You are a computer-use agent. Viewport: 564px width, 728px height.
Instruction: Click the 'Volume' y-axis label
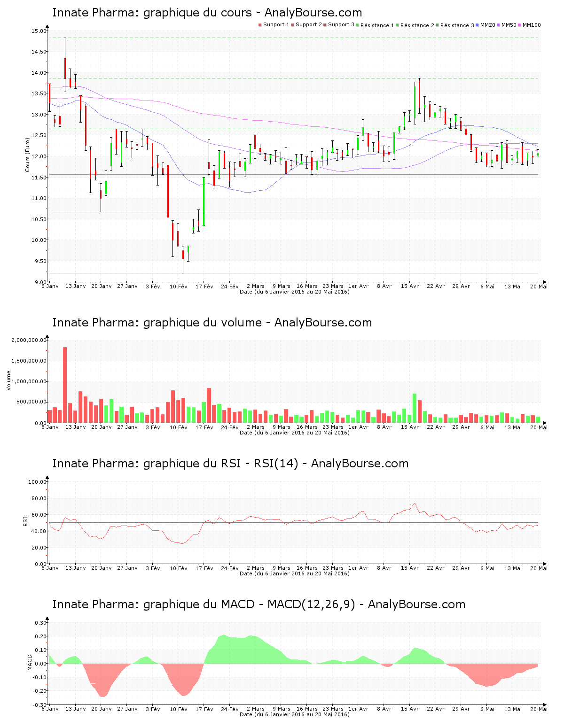click(8, 380)
